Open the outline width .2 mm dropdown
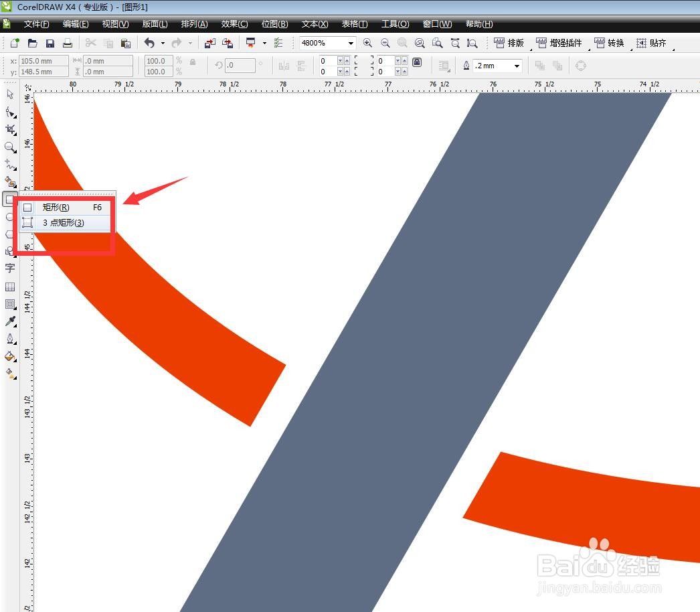Screen dimensions: 700x612 point(517,66)
